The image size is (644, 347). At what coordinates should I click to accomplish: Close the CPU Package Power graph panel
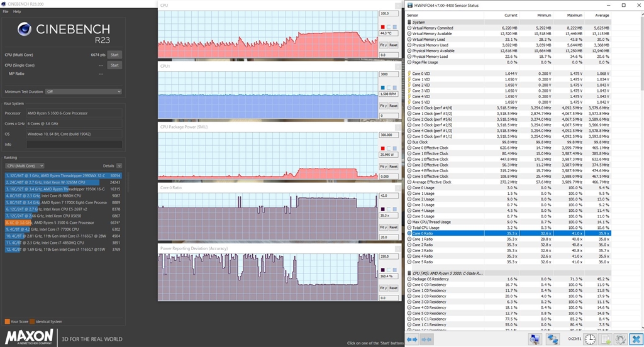tap(398, 127)
